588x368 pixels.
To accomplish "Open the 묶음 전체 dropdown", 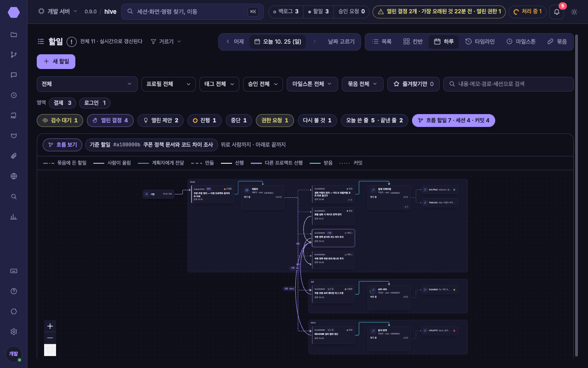I will click(x=362, y=84).
